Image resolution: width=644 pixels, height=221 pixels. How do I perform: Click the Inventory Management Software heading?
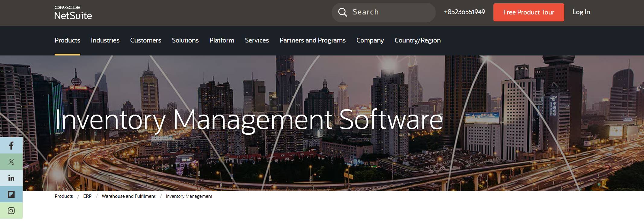click(x=249, y=120)
